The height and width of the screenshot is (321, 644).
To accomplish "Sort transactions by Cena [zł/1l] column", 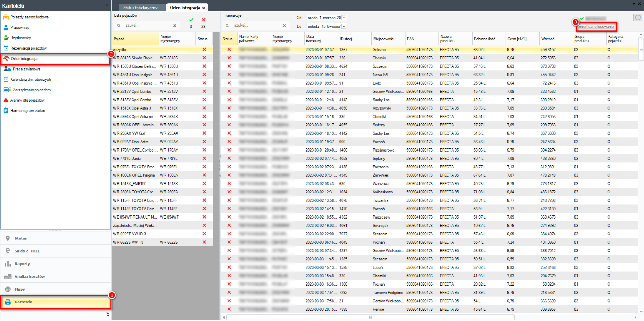I will (x=522, y=39).
